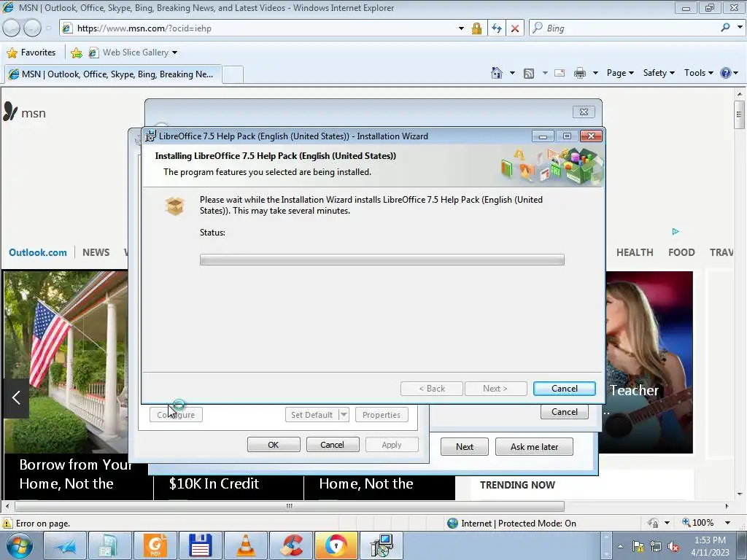Click Cancel in dialog behind installer

[x=564, y=412]
